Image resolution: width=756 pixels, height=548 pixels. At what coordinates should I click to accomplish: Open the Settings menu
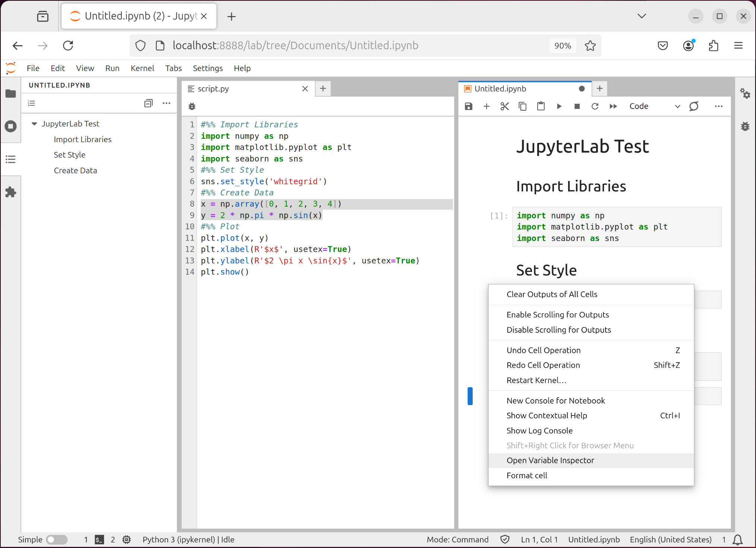click(x=208, y=68)
